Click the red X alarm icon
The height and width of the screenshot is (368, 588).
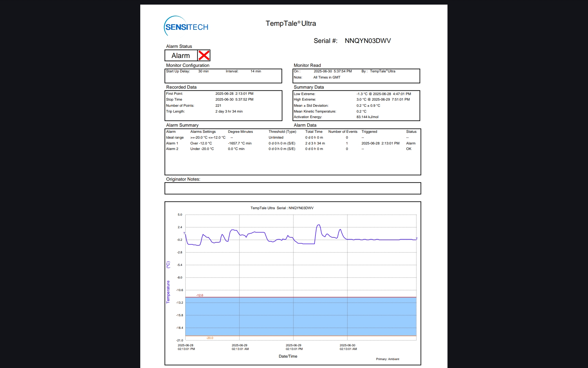click(204, 56)
